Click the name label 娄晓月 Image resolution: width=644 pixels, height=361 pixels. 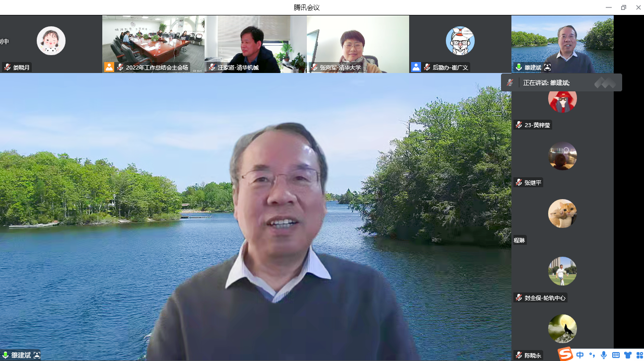[22, 68]
